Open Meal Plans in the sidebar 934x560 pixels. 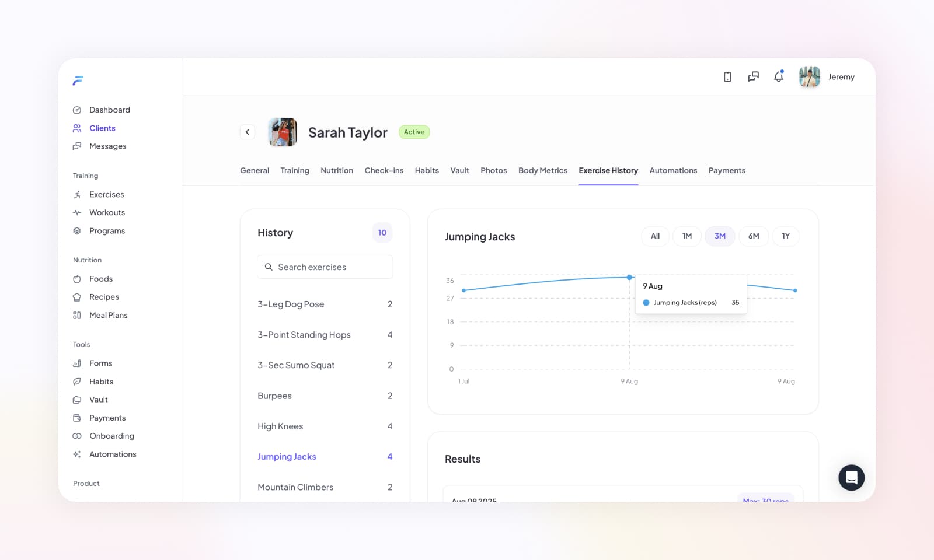(108, 316)
